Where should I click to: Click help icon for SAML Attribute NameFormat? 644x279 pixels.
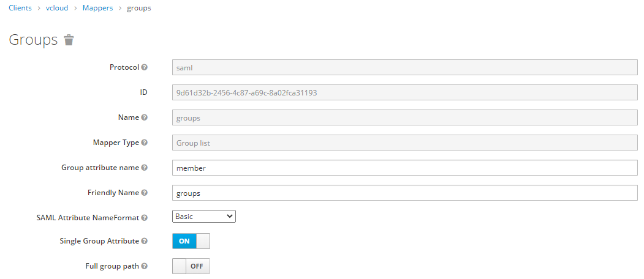pyautogui.click(x=145, y=217)
